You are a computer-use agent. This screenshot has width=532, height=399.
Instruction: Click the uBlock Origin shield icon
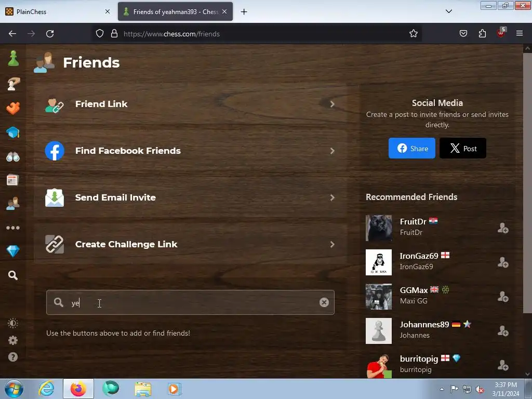[501, 33]
